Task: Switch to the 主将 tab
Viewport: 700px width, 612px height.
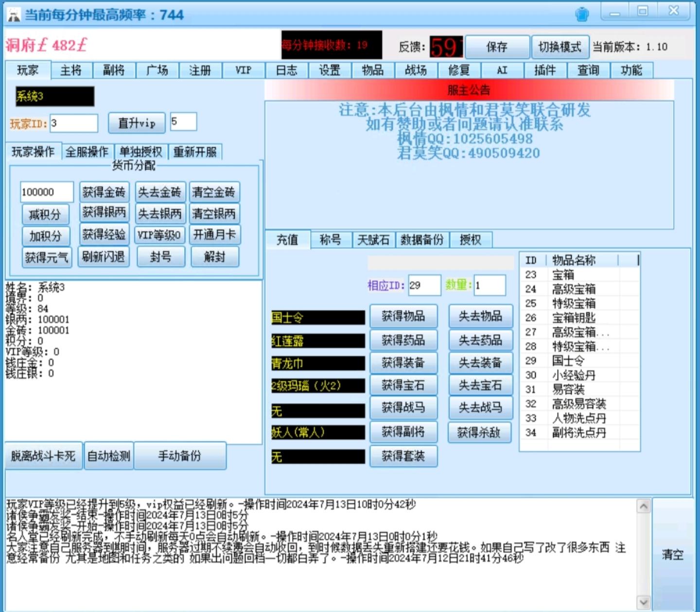Action: click(71, 70)
